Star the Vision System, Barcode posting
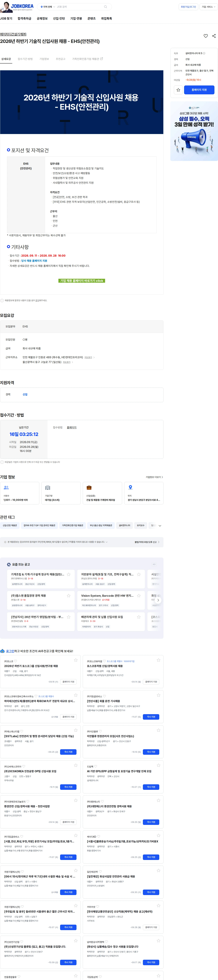 (139, 596)
